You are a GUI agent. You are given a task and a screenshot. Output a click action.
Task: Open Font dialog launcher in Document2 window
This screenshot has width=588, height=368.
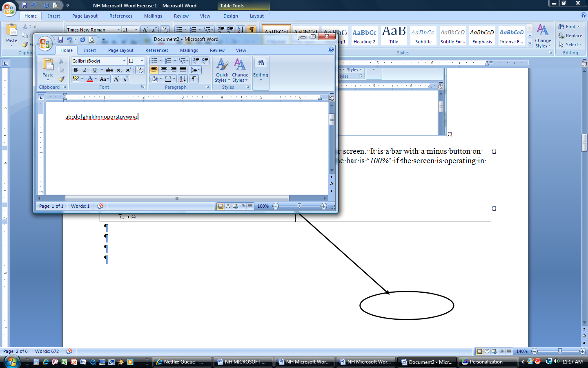coord(143,87)
